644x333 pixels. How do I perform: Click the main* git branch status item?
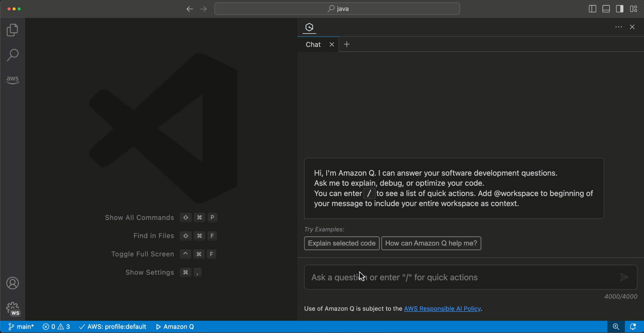(21, 327)
